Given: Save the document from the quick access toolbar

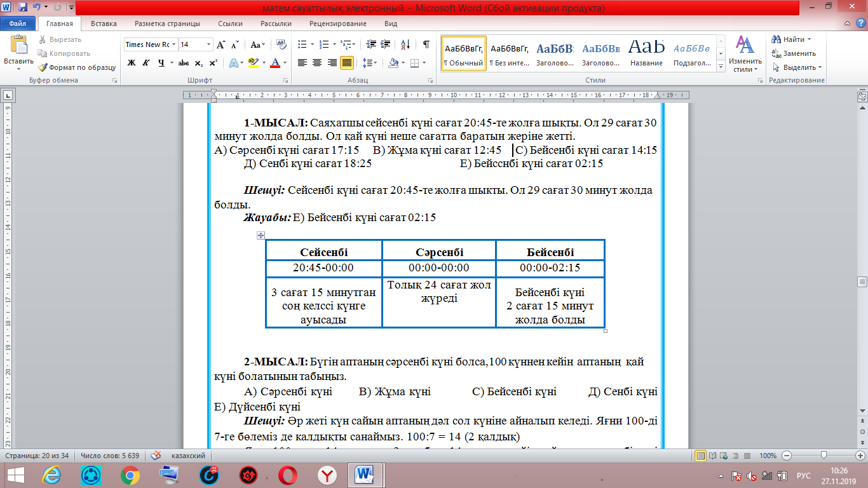Looking at the screenshot, I should coord(23,8).
